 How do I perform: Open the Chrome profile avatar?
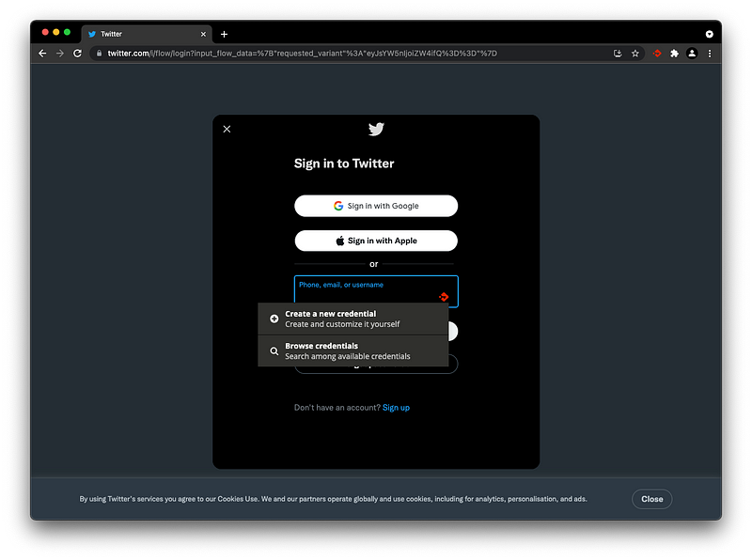[692, 54]
